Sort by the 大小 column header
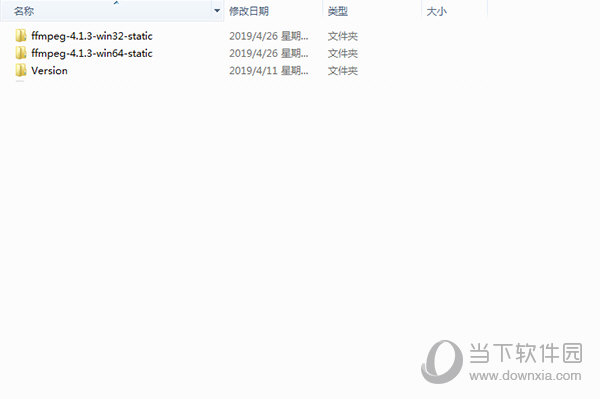Viewport: 600px width, 399px height. tap(454, 11)
